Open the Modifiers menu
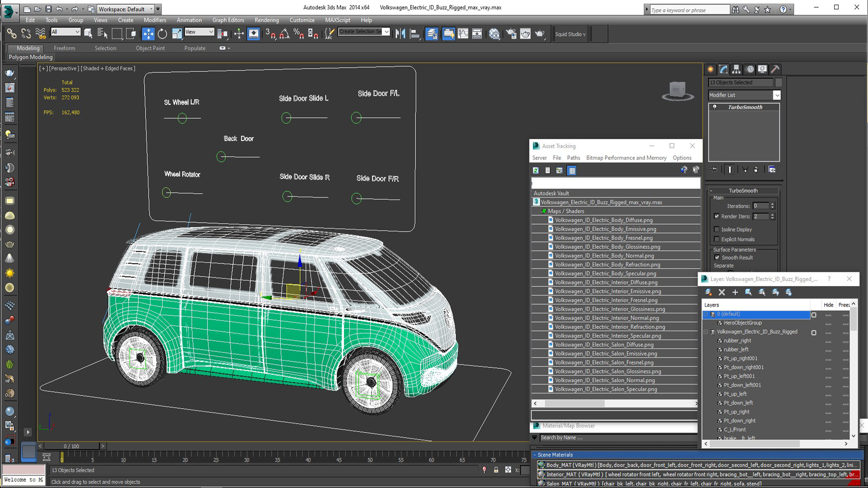The image size is (868, 488). point(155,20)
